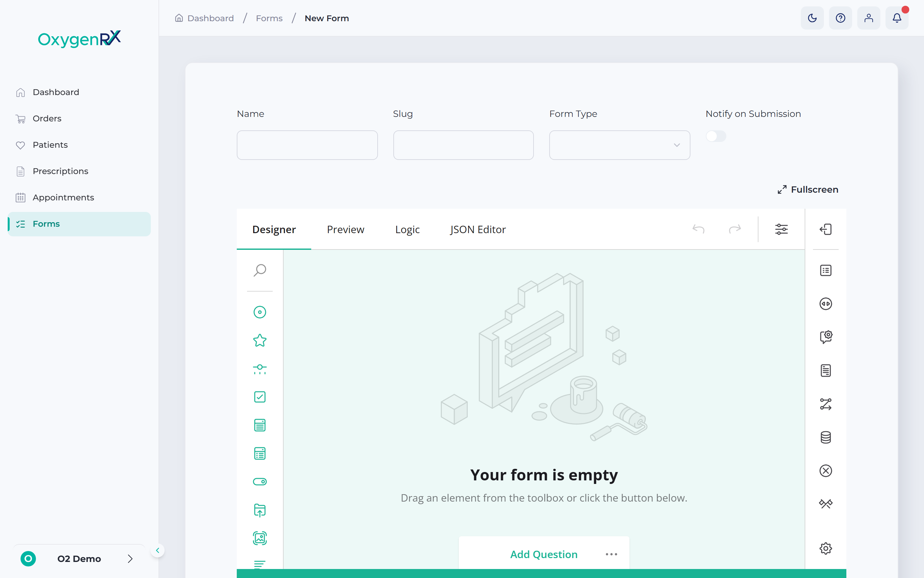This screenshot has height=578, width=924.
Task: Select the Radio Button Group toolbox icon
Action: [x=260, y=312]
